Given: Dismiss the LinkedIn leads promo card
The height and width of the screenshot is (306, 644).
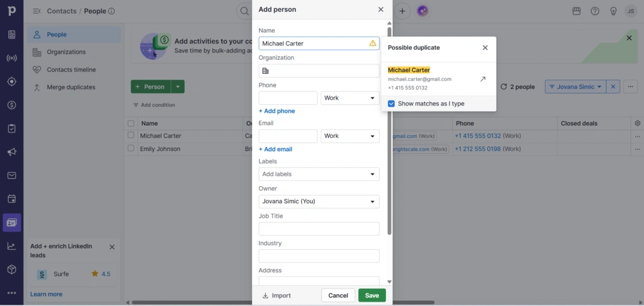Looking at the screenshot, I should [x=112, y=247].
